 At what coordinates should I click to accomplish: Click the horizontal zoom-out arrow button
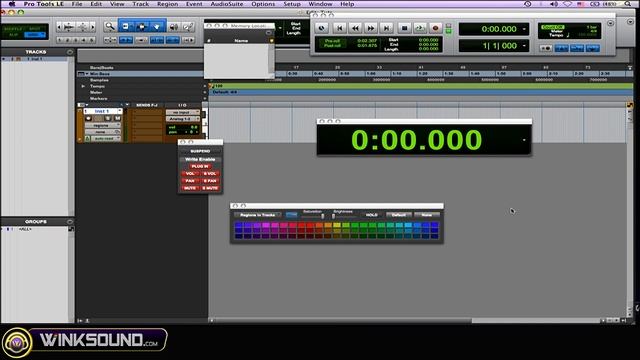tap(59, 27)
